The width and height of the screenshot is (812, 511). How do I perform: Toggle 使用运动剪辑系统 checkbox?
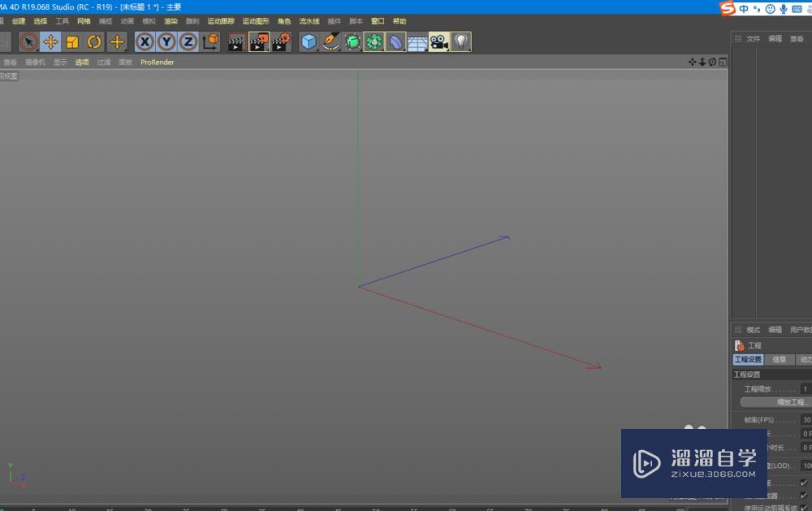804,508
